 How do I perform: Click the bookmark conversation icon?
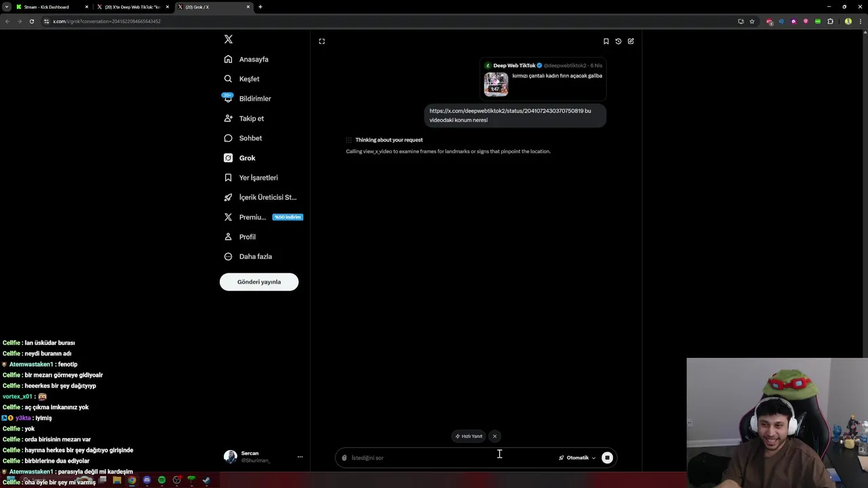[x=606, y=41]
